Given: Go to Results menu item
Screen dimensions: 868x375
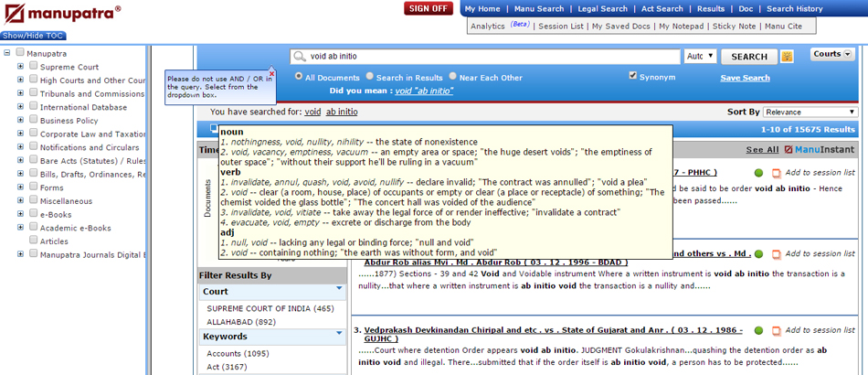Looking at the screenshot, I should (x=711, y=9).
